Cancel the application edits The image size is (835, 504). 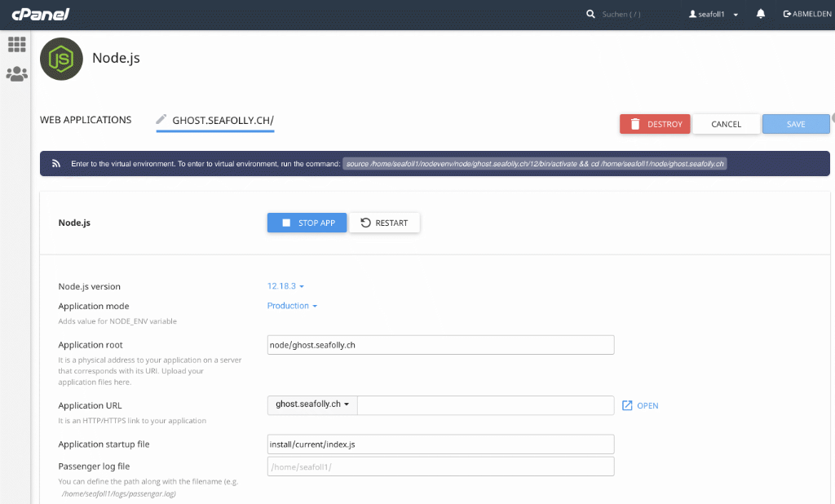(726, 124)
